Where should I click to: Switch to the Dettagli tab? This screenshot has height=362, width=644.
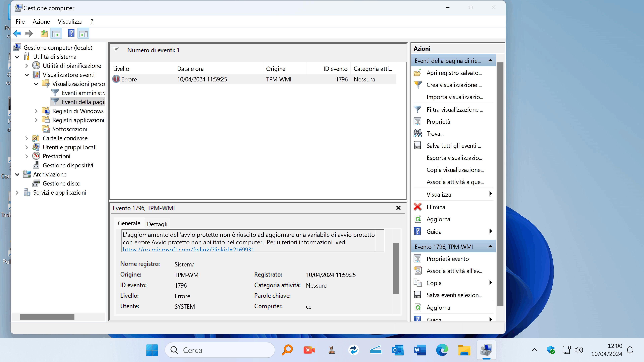pyautogui.click(x=157, y=224)
